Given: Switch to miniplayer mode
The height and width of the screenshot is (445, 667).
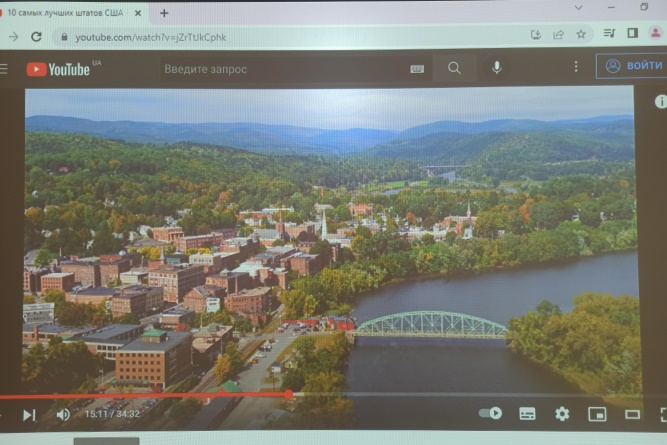Looking at the screenshot, I should pyautogui.click(x=597, y=414).
